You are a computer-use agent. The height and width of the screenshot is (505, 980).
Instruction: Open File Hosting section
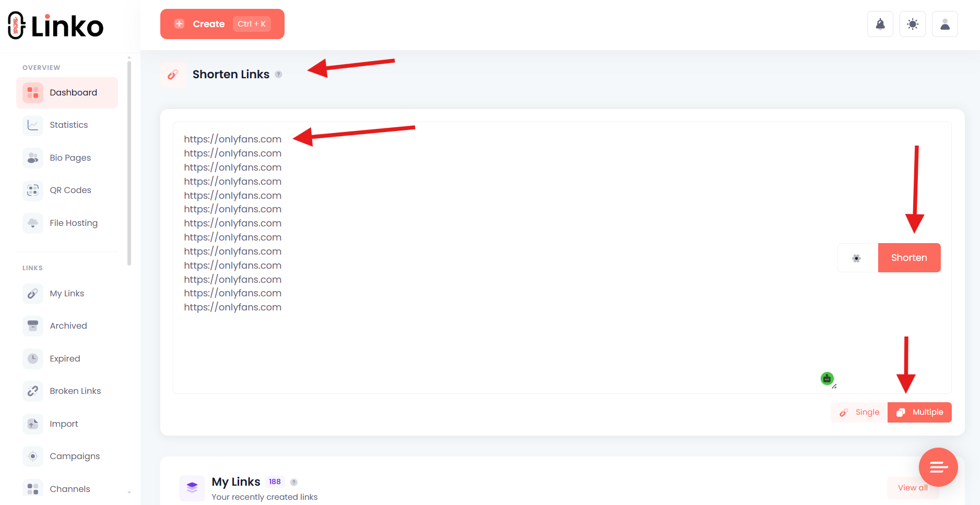(67, 223)
